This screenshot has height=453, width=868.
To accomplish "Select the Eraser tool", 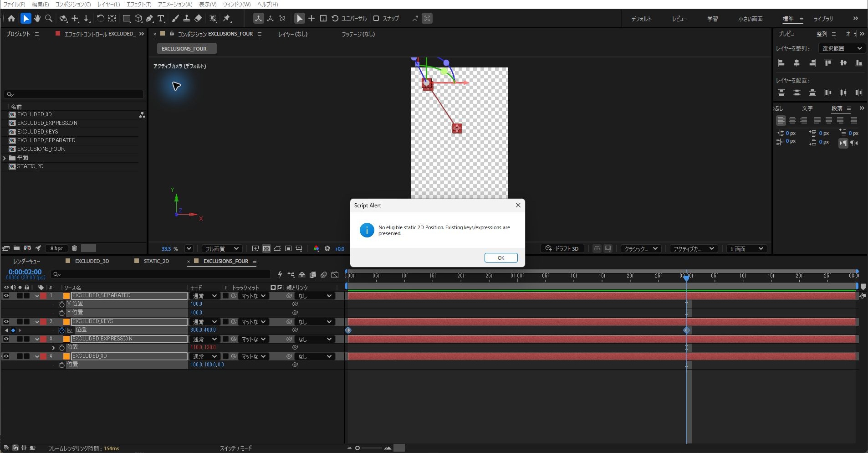I will (198, 18).
